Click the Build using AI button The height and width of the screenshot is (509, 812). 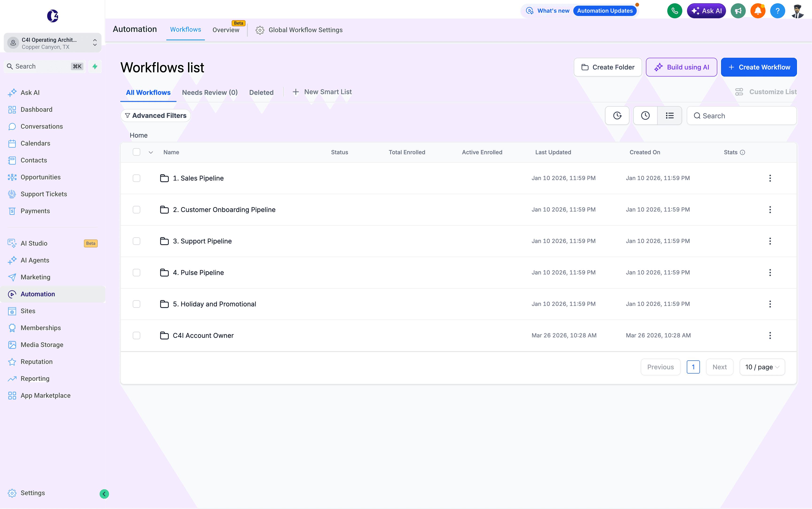(x=681, y=67)
